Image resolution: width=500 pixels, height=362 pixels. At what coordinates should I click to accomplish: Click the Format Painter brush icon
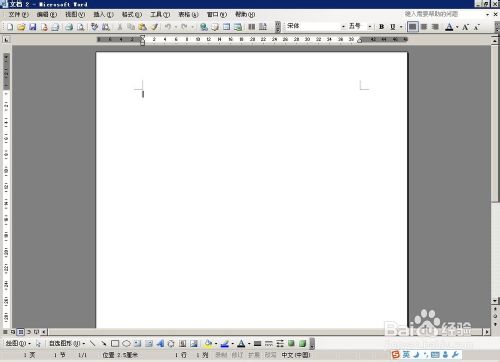[154, 27]
